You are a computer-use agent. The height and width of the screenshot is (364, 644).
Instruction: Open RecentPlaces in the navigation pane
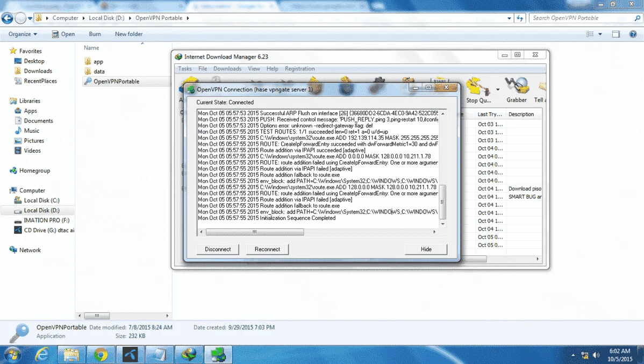pos(40,81)
